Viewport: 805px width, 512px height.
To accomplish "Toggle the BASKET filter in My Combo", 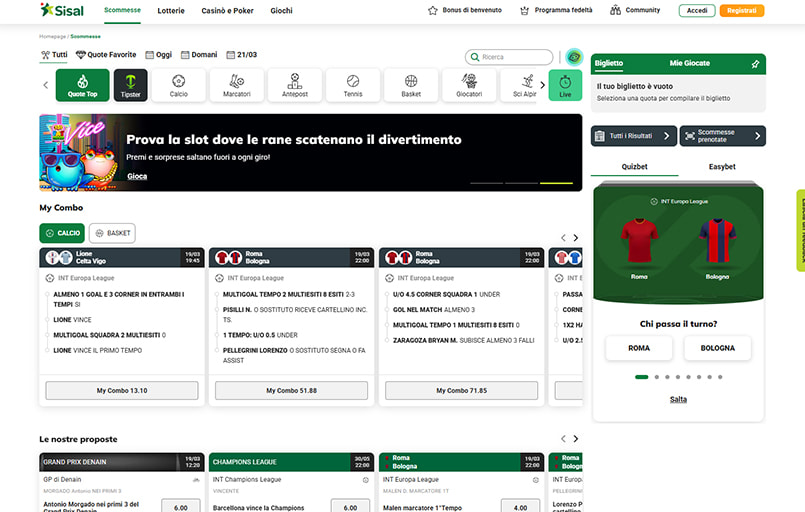I will pyautogui.click(x=112, y=233).
